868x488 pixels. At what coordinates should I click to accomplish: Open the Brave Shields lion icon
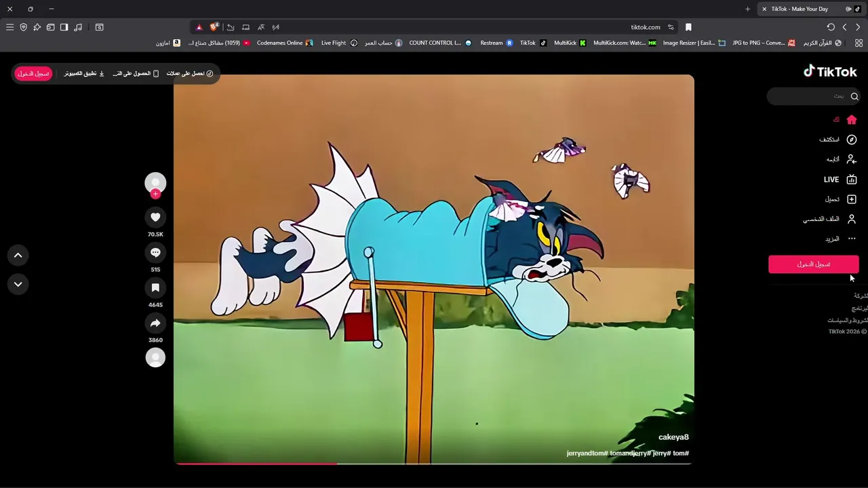214,27
